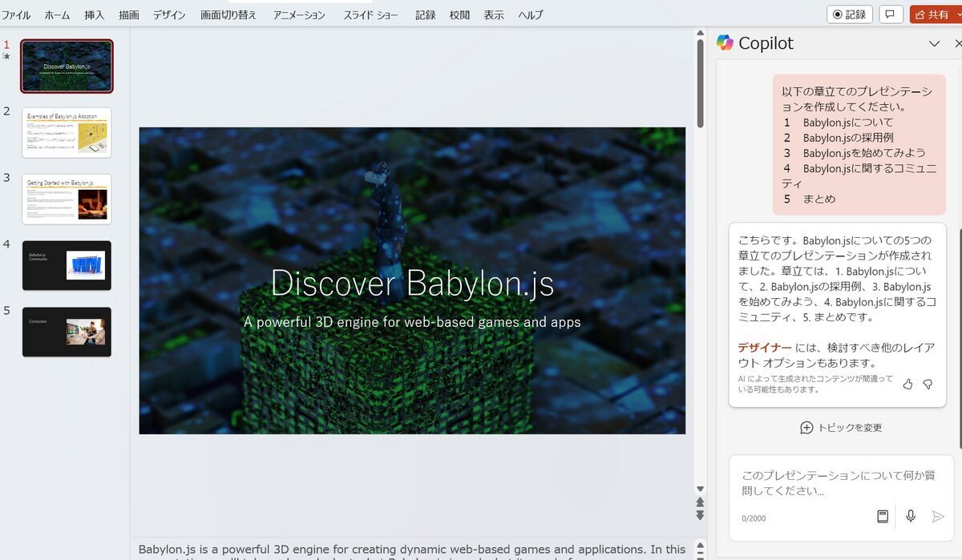Open the 記録 ribbon tab
This screenshot has width=962, height=560.
[x=425, y=15]
